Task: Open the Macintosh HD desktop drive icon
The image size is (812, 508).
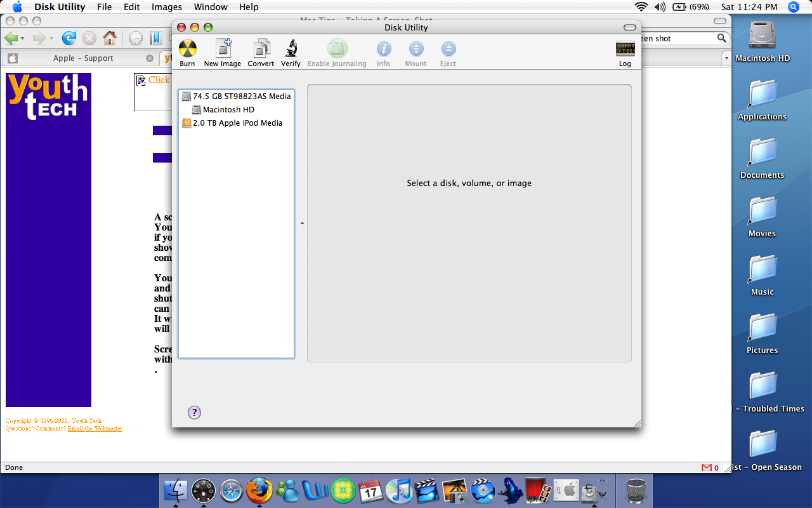Action: coord(763,36)
